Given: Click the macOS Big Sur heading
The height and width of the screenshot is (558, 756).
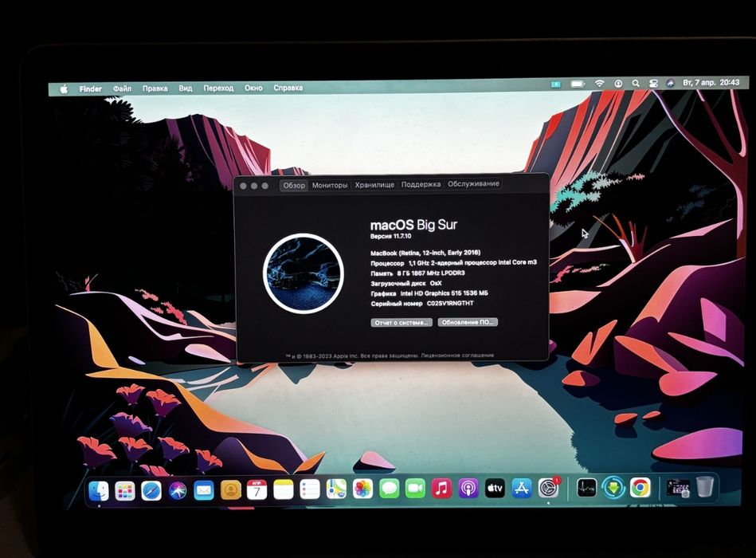Looking at the screenshot, I should point(413,224).
